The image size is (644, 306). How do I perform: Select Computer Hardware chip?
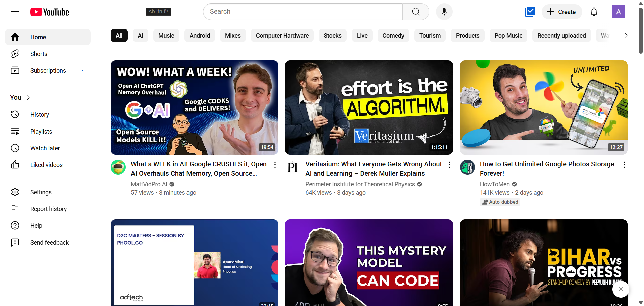point(282,36)
